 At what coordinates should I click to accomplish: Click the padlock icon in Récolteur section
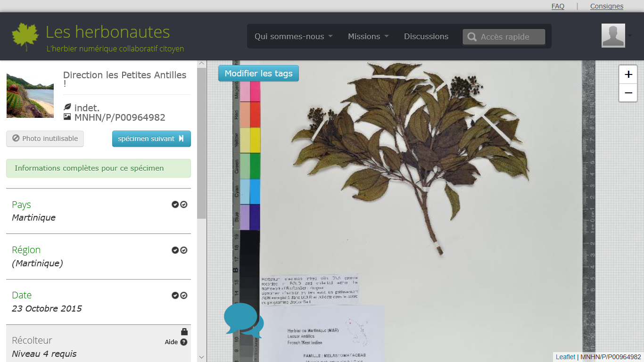coord(184,332)
